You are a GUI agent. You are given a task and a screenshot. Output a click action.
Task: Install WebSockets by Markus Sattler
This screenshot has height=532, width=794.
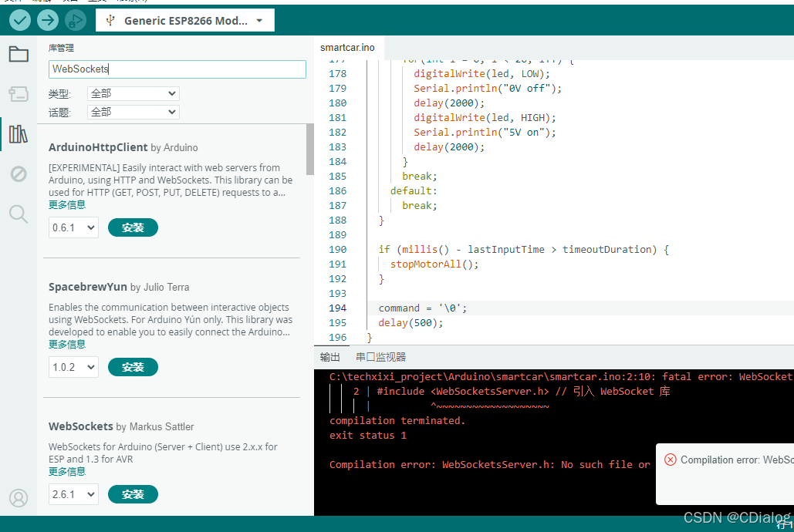(133, 494)
